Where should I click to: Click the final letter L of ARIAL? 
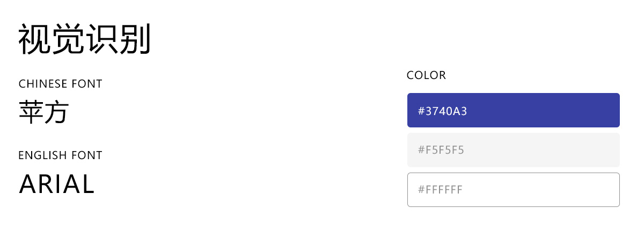coord(88,184)
